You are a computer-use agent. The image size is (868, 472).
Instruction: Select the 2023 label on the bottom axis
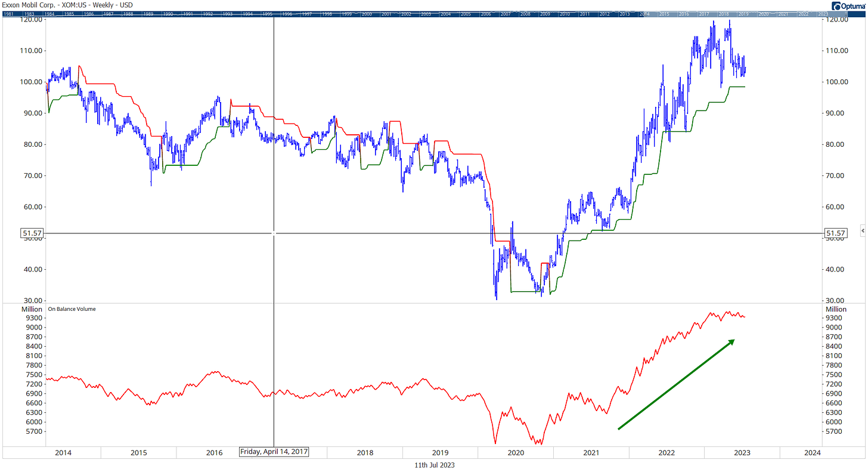pyautogui.click(x=742, y=453)
